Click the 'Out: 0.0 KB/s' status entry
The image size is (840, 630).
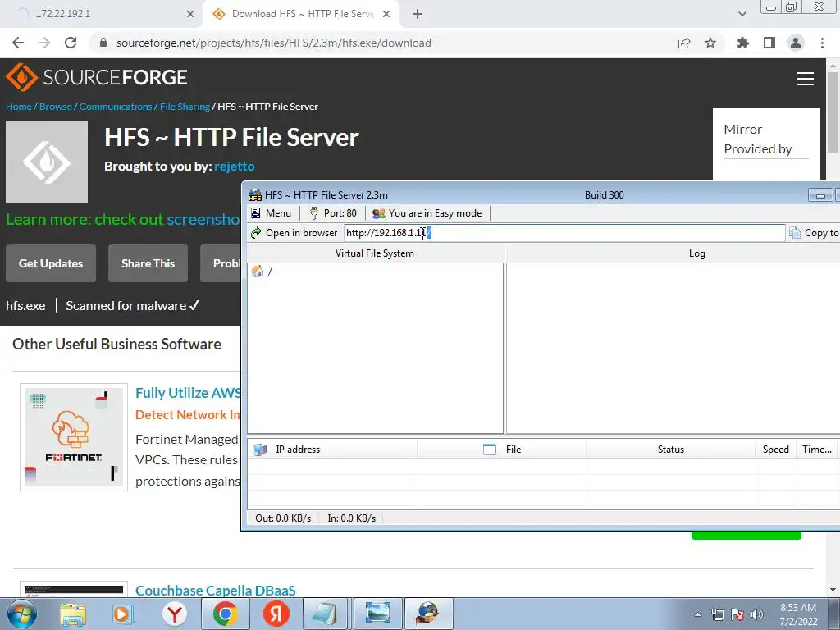[x=283, y=518]
